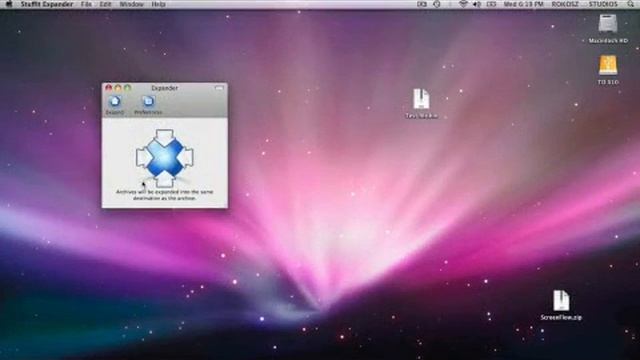This screenshot has height=360, width=640.
Task: Click the Expand toolbar icon in Expander
Action: coord(115,105)
